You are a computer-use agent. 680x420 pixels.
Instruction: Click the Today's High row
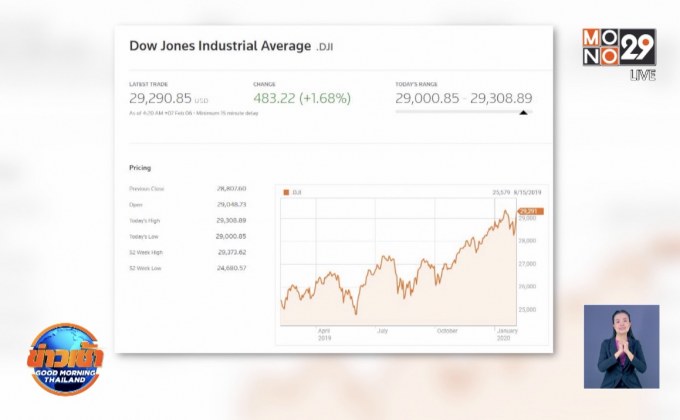tap(187, 220)
